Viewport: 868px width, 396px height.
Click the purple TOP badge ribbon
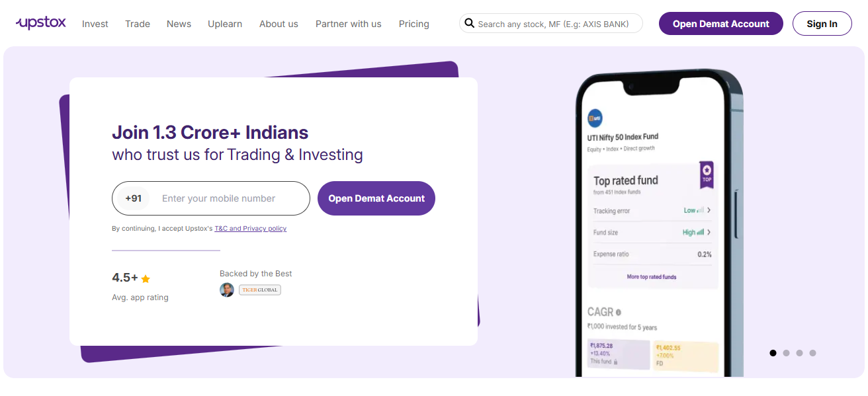(x=706, y=175)
